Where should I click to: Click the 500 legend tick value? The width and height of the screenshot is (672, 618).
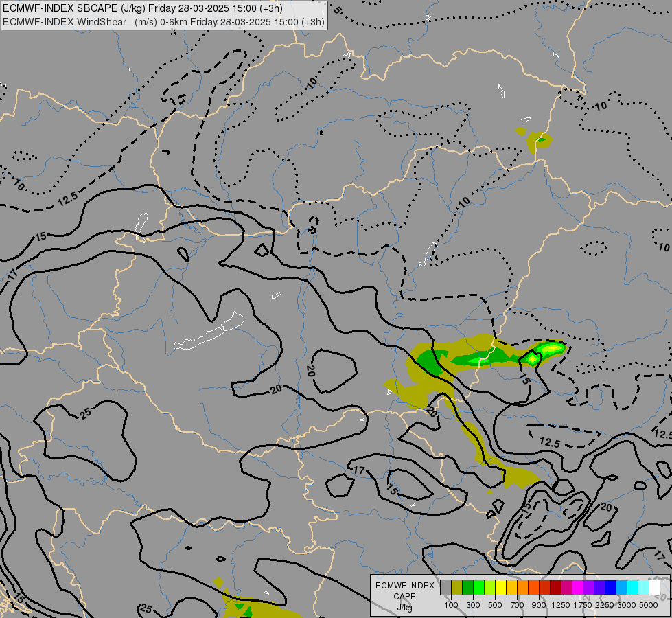point(495,605)
